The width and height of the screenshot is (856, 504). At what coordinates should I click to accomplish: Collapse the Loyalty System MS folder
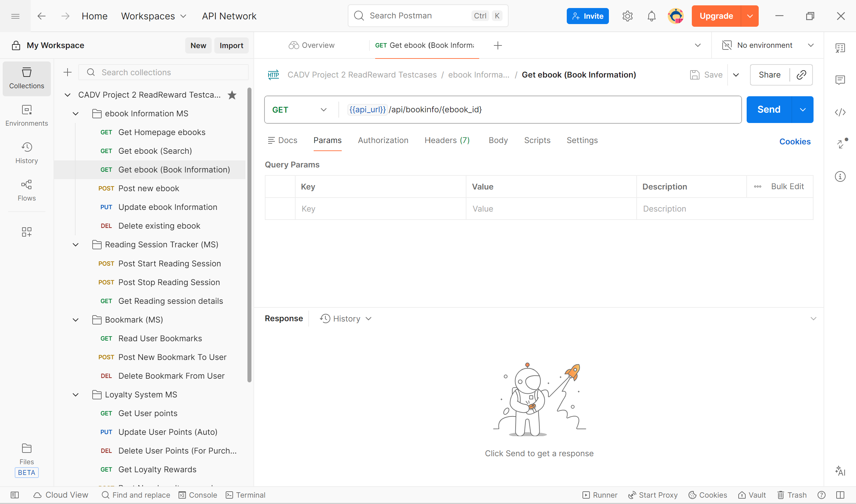click(76, 395)
